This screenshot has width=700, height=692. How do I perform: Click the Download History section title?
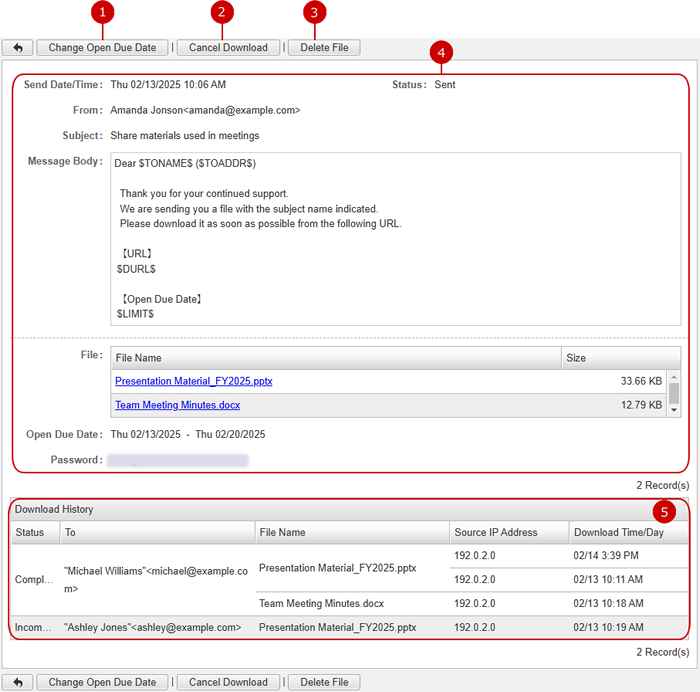(54, 509)
